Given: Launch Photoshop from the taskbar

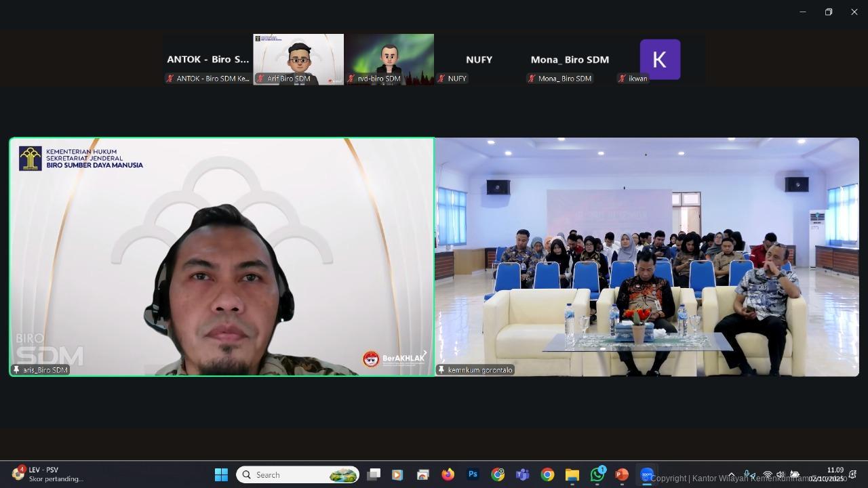Looking at the screenshot, I should tap(473, 475).
